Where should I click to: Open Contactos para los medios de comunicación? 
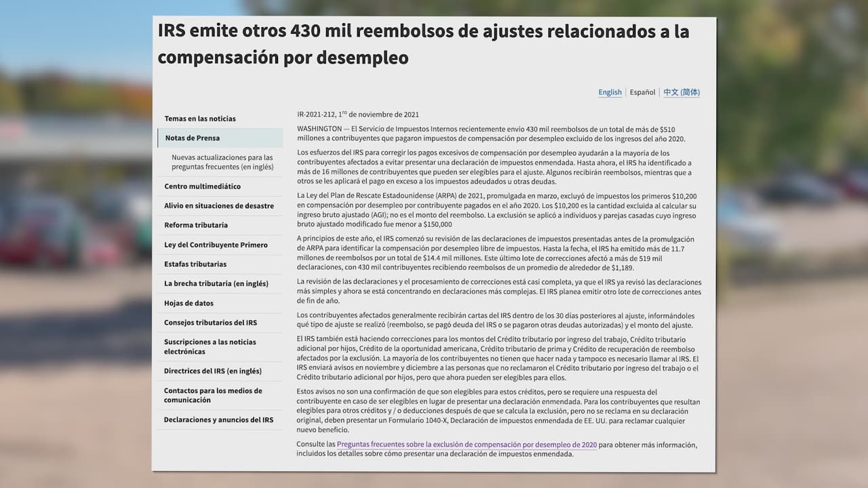[212, 395]
